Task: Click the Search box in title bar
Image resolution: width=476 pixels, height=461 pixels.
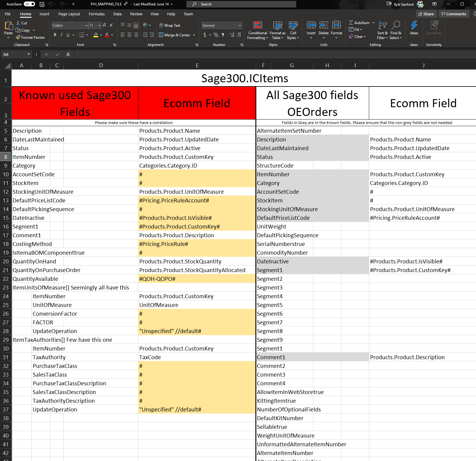Action: pyautogui.click(x=241, y=4)
